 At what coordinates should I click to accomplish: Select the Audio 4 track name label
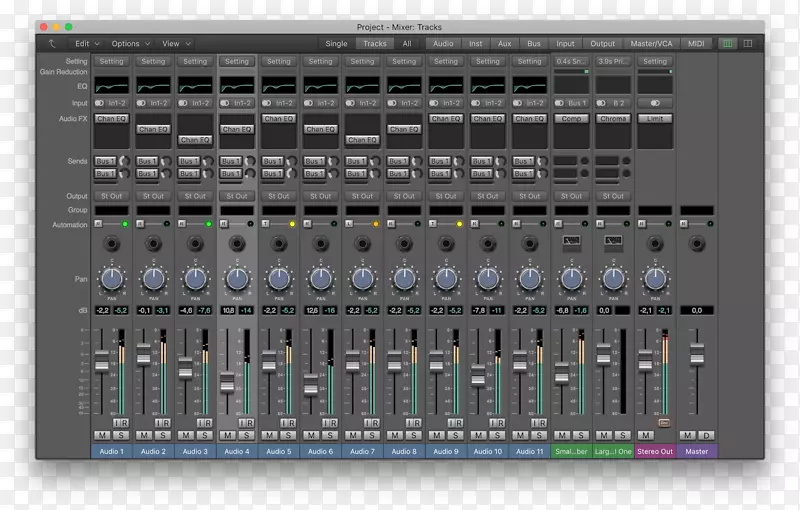(x=236, y=452)
